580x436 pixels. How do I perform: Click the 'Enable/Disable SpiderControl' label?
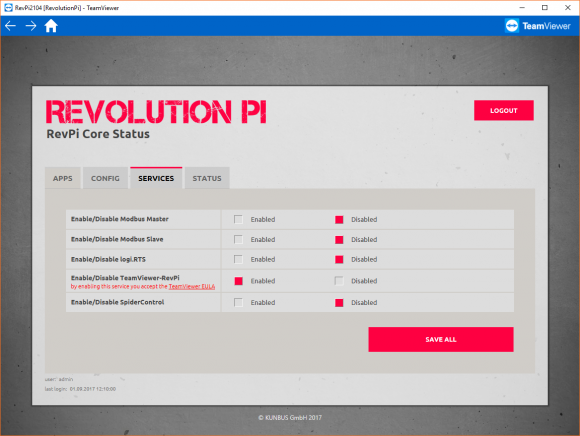118,302
